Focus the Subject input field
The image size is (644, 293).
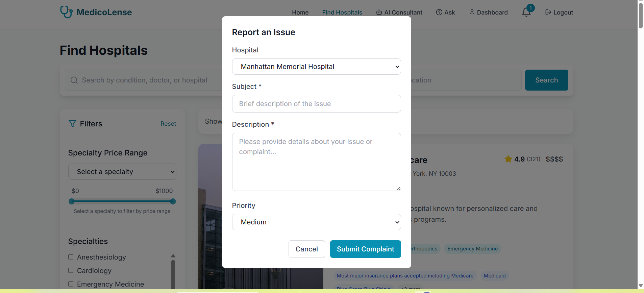317,104
